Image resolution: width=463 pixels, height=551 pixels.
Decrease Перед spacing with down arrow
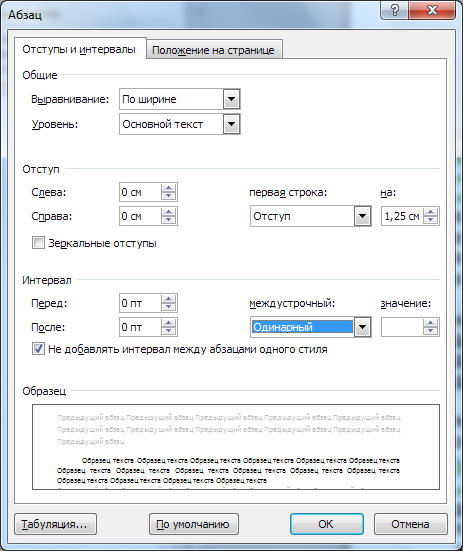tap(169, 307)
